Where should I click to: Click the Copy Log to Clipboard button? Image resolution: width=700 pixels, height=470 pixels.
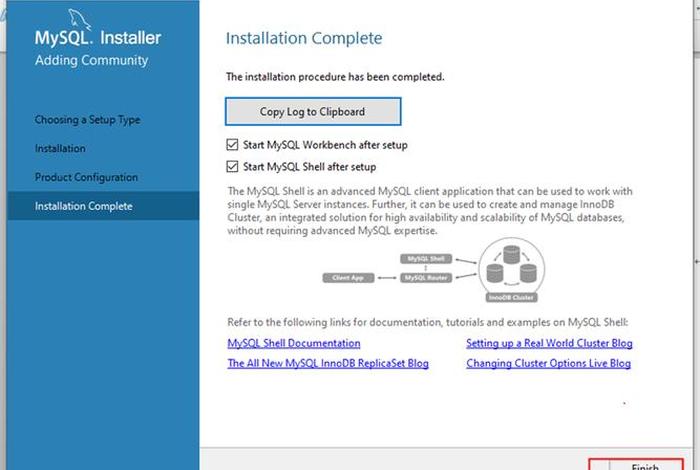pos(313,112)
